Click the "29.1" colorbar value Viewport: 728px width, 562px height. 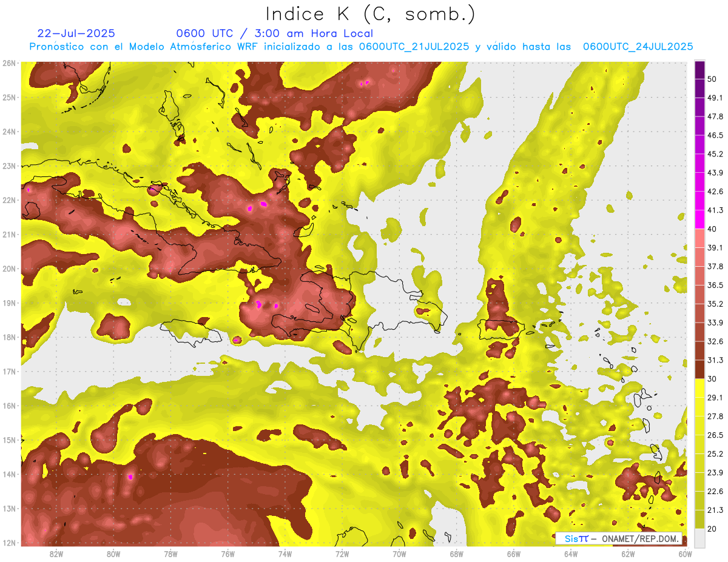click(x=715, y=397)
